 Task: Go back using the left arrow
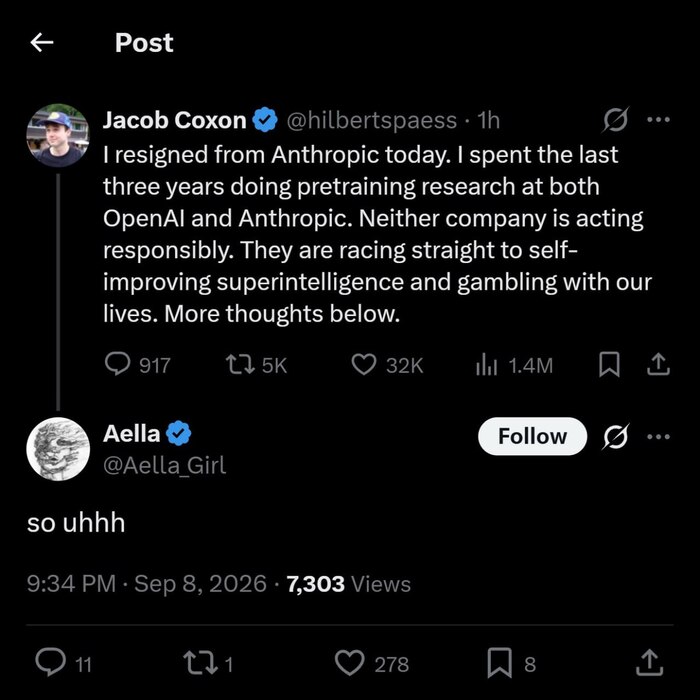[42, 43]
